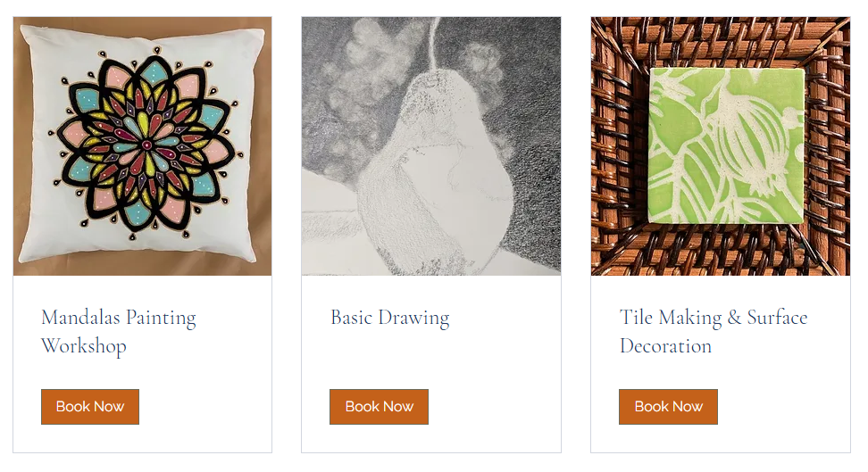
Task: Click the colorful mandala flower design
Action: point(144,144)
